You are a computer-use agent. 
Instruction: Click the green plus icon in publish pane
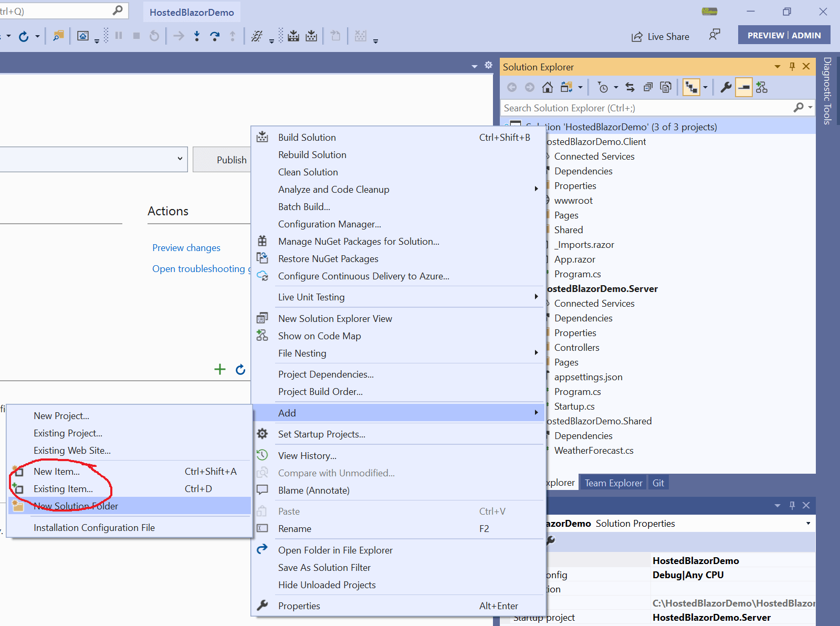(220, 369)
